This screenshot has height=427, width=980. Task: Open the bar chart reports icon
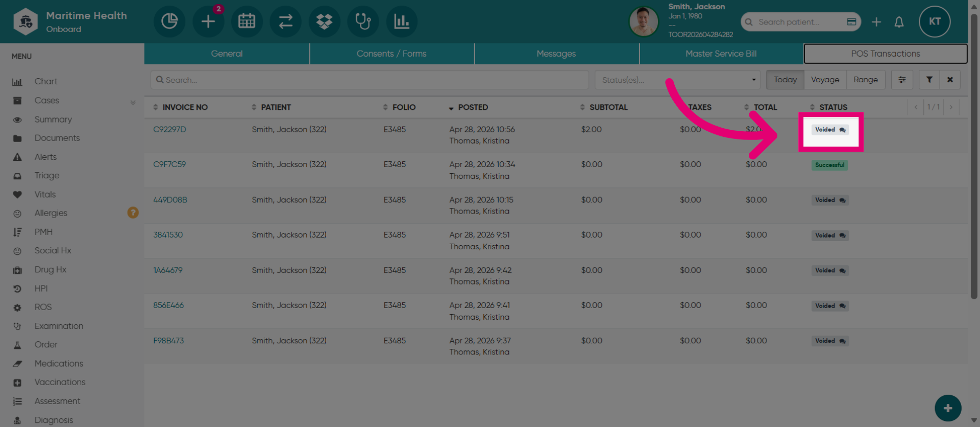coord(402,21)
